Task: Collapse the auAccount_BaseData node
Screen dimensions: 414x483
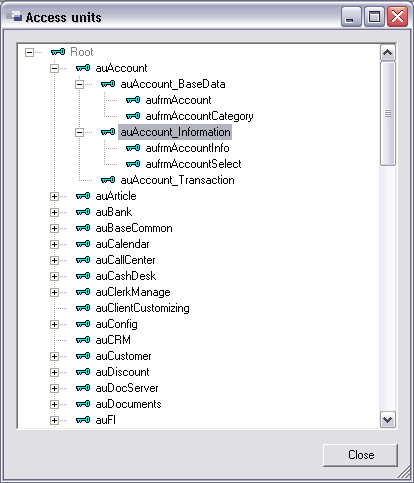Action: click(x=79, y=84)
